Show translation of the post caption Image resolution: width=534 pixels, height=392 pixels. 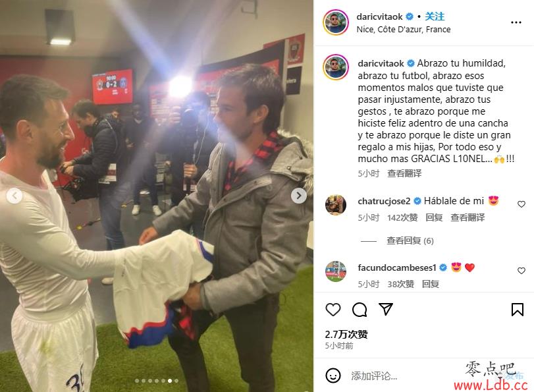point(404,173)
